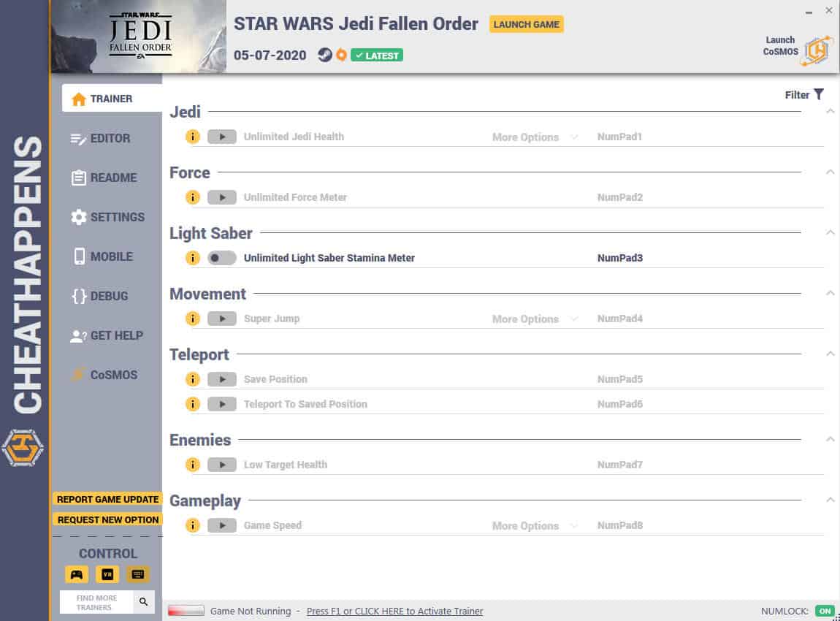Click the Filter funnel icon
This screenshot has height=621, width=840.
pos(819,94)
